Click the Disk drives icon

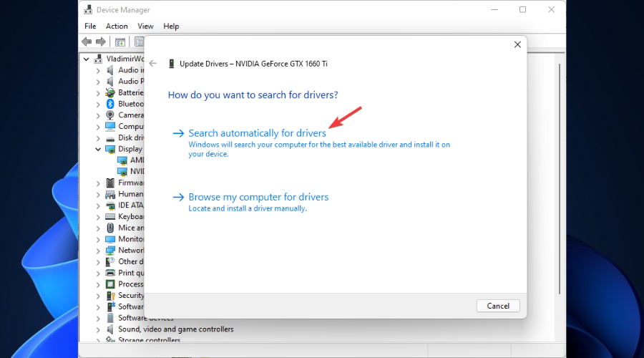pyautogui.click(x=110, y=138)
